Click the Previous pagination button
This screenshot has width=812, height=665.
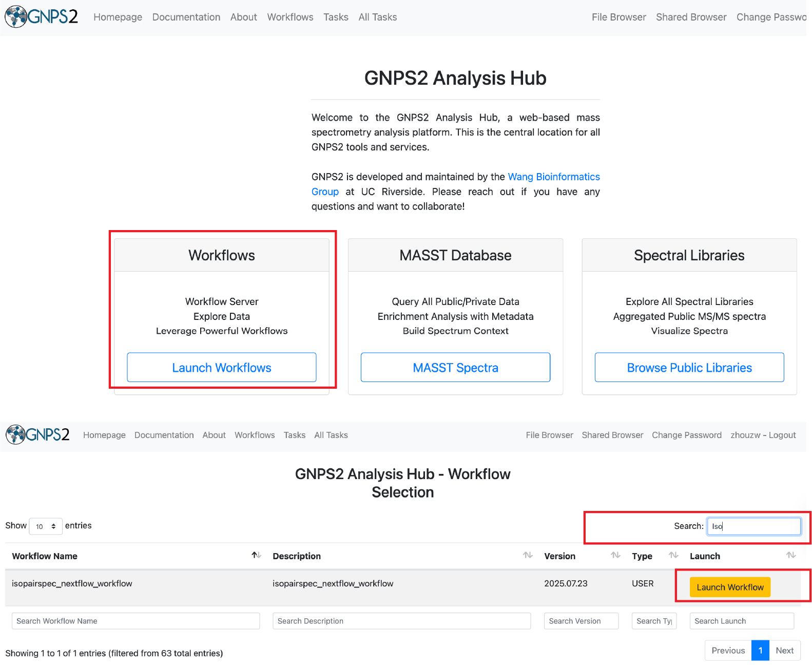(728, 650)
